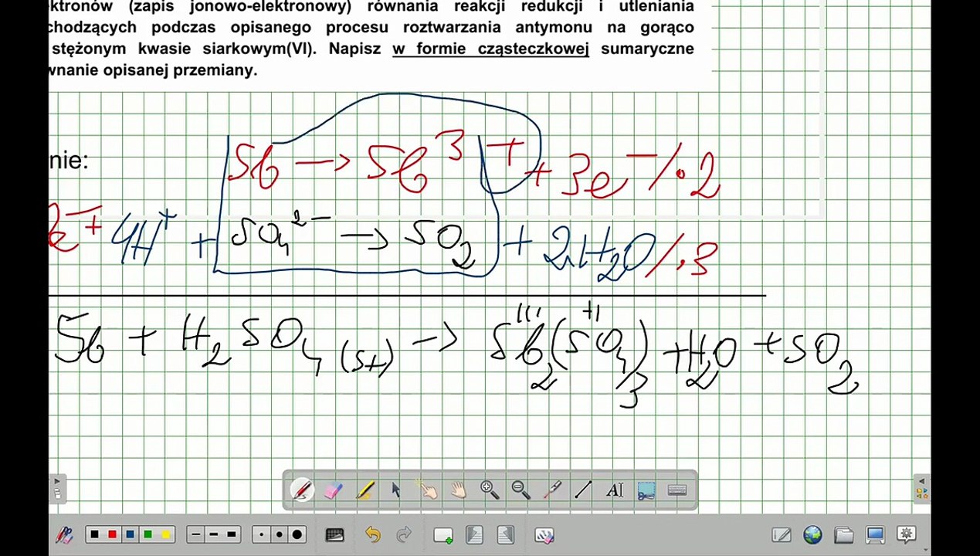Select the yellow Highlighter tool
The height and width of the screenshot is (556, 980).
[x=365, y=490]
